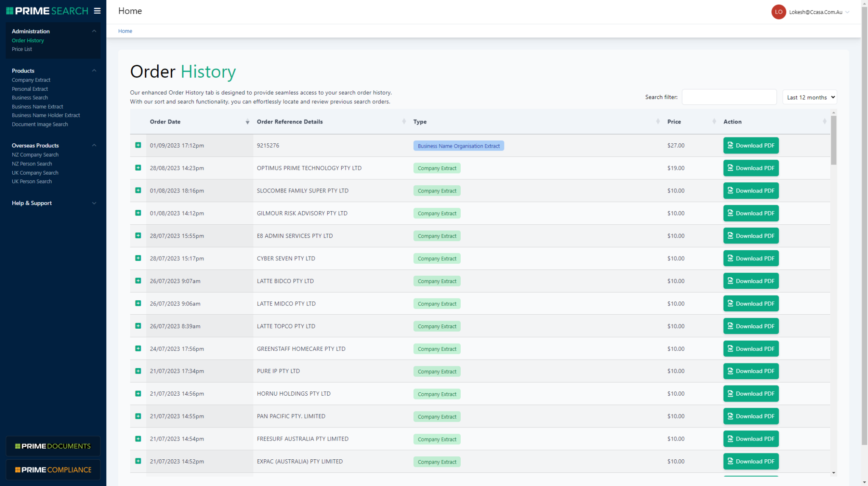The width and height of the screenshot is (868, 486).
Task: Open Prime Compliance
Action: tap(53, 469)
